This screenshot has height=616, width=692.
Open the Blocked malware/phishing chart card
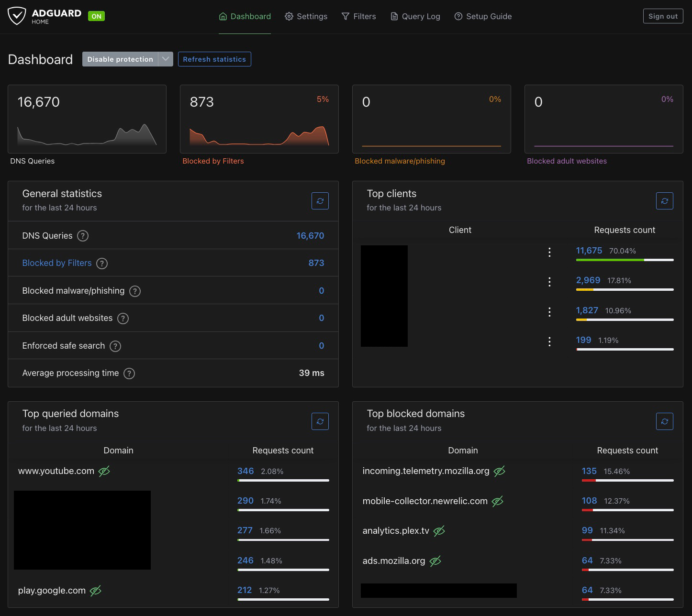point(432,119)
